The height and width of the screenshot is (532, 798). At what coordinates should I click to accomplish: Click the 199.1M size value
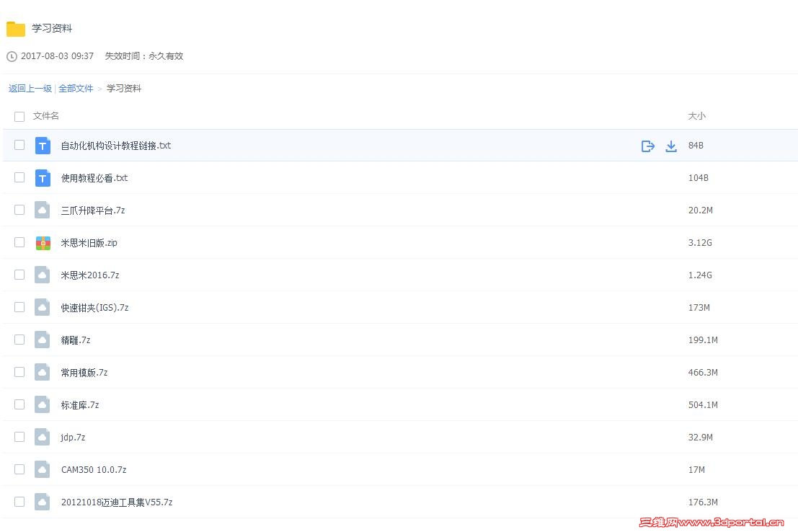point(703,340)
